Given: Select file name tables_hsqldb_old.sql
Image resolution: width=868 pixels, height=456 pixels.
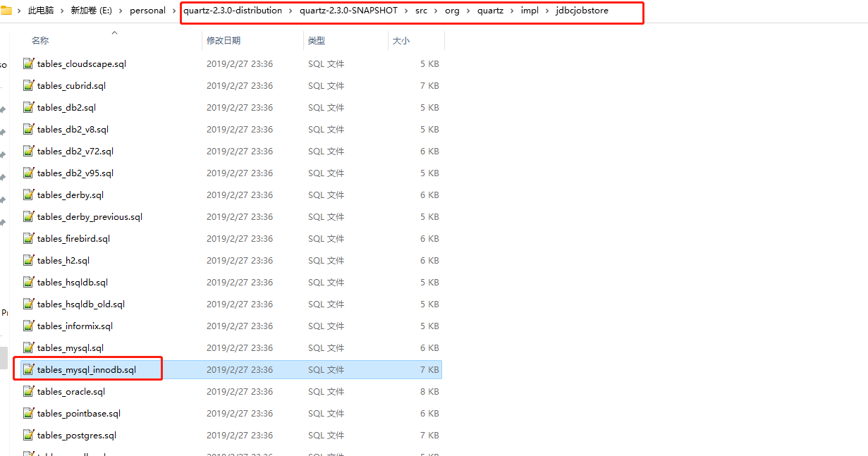Looking at the screenshot, I should click(x=81, y=304).
